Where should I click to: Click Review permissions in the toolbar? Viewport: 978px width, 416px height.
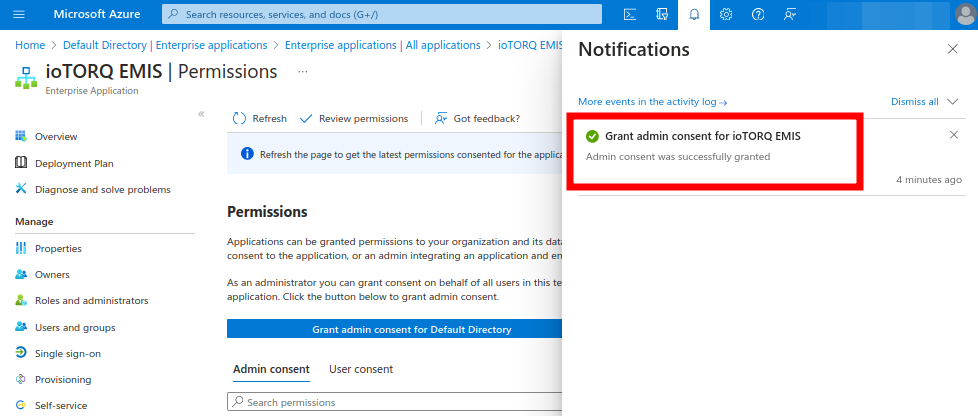tap(354, 119)
